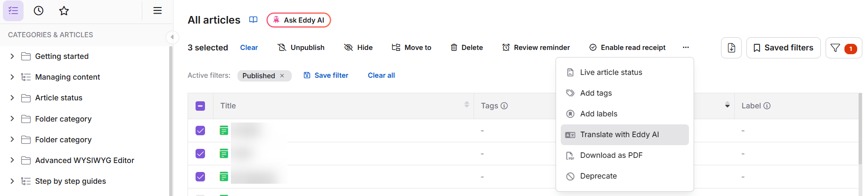Image resolution: width=868 pixels, height=196 pixels.
Task: Expand the Article status category
Action: 12,98
